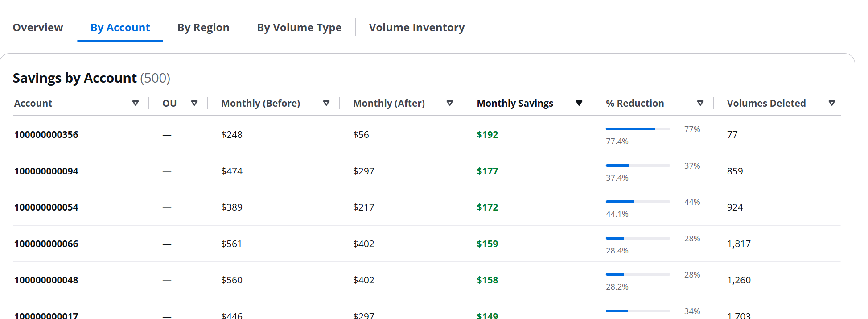Select account 100000000356

click(x=46, y=134)
